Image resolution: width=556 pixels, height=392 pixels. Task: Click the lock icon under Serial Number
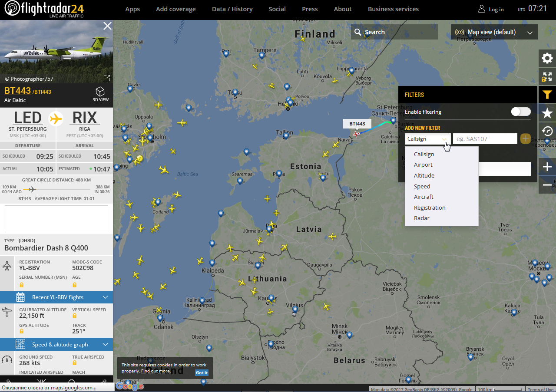[x=21, y=285]
